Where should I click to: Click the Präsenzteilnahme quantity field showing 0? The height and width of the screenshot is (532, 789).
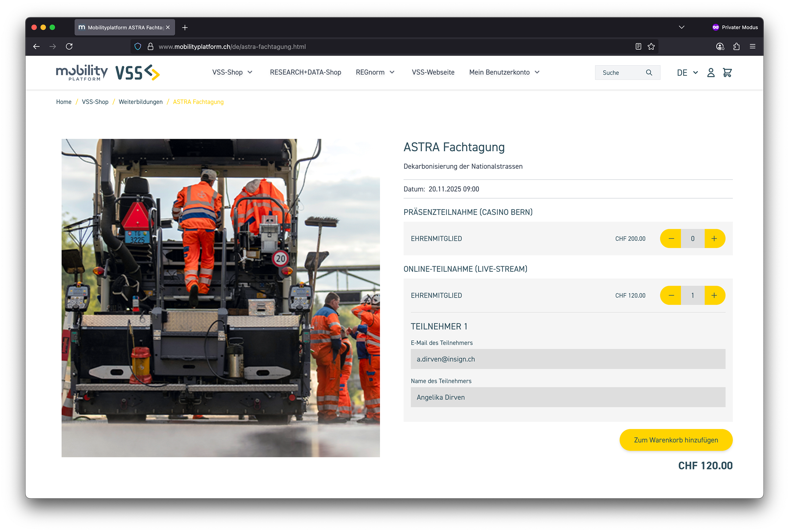[x=693, y=238]
